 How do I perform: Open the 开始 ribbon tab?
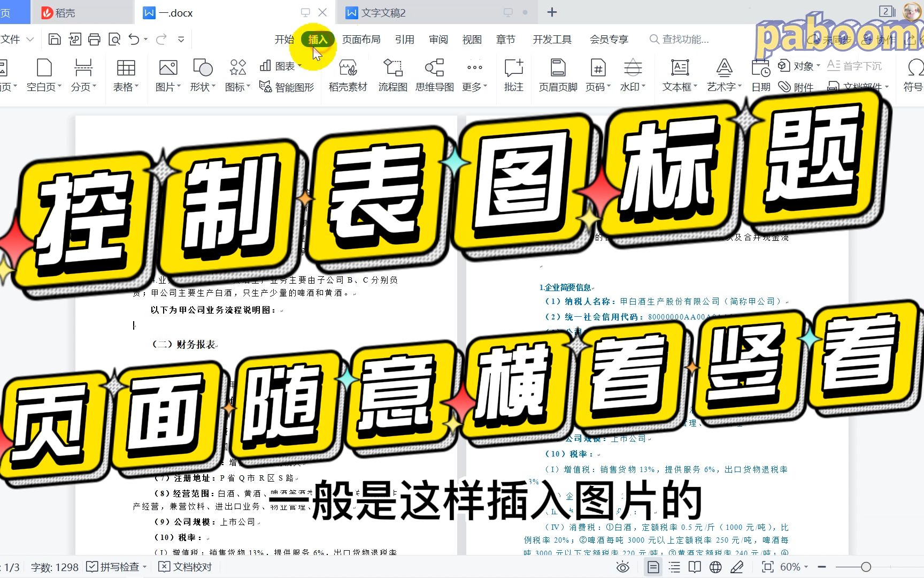284,40
